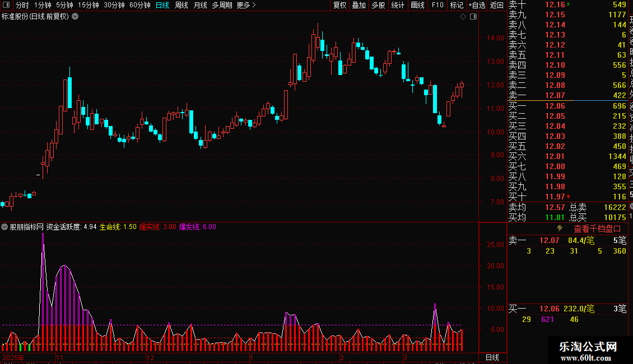This screenshot has width=633, height=364.
Task: Expand the 更多 periods menu
Action: click(246, 5)
